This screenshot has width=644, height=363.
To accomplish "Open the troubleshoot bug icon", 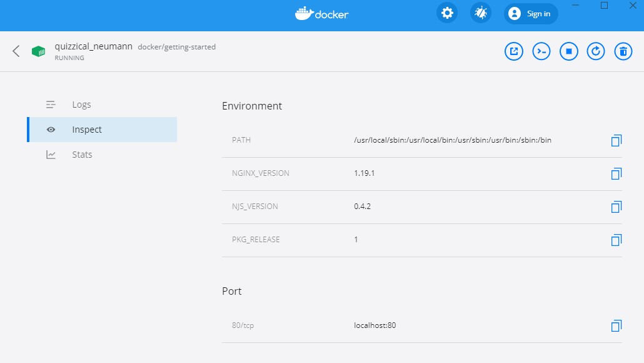I will pos(480,13).
